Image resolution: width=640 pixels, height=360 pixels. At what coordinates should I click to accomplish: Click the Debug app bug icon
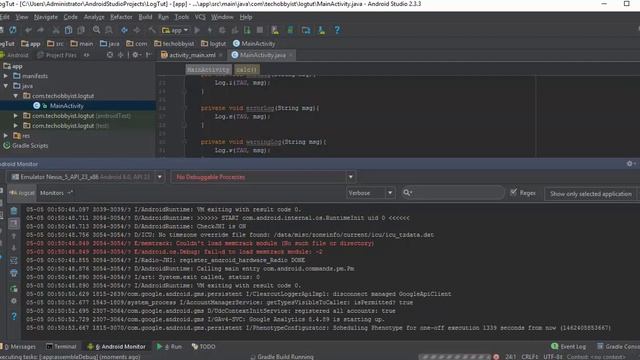tap(222, 30)
